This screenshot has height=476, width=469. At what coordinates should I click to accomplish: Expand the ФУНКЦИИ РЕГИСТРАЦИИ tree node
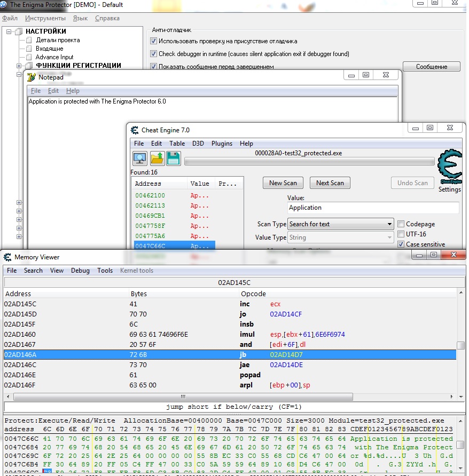[19, 66]
